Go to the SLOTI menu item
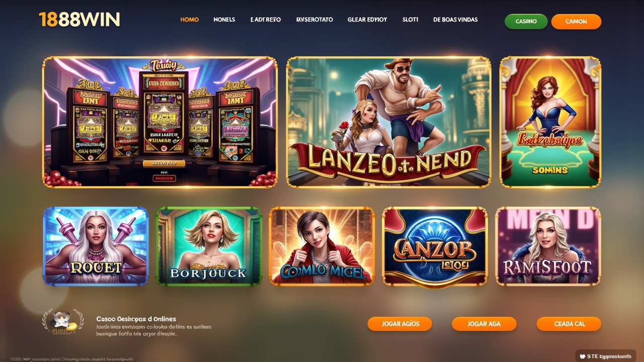 pos(410,20)
